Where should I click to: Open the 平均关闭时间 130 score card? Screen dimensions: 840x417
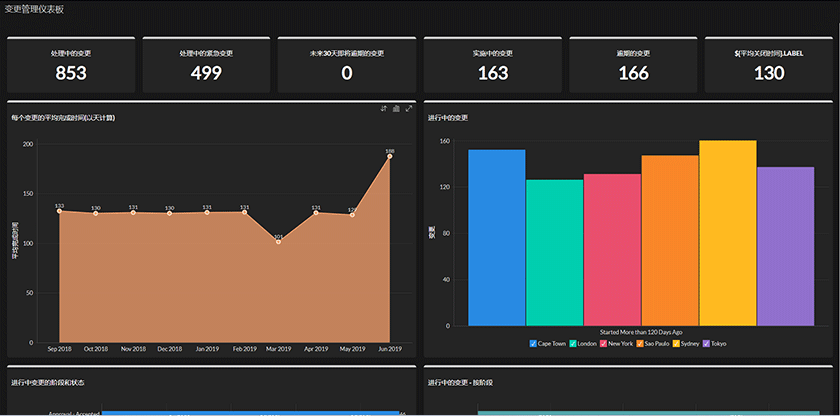pos(769,65)
